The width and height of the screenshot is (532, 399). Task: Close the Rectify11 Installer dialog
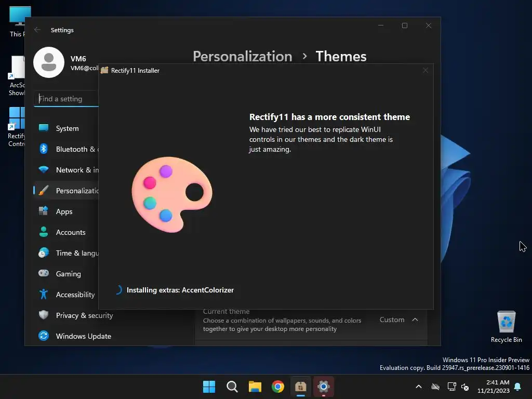[x=425, y=70]
